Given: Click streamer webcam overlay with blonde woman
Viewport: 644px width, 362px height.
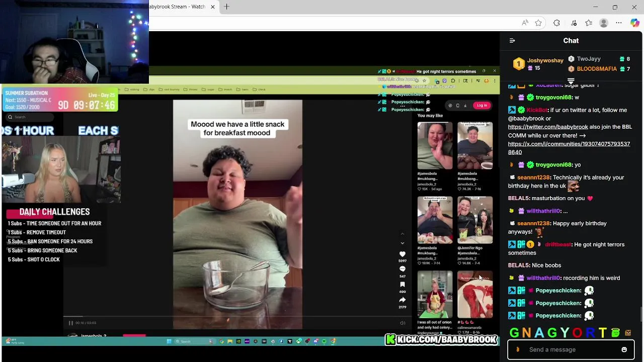Looking at the screenshot, I should (x=60, y=170).
